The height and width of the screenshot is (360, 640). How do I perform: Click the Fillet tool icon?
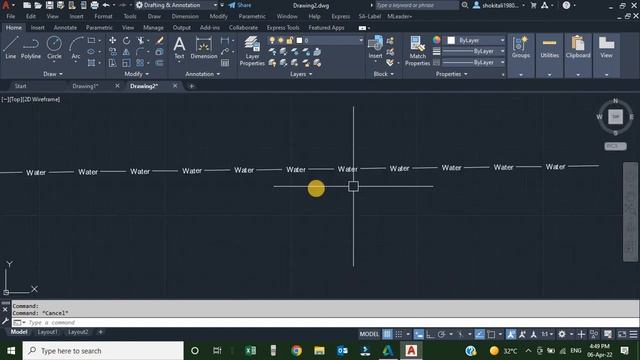click(x=140, y=52)
